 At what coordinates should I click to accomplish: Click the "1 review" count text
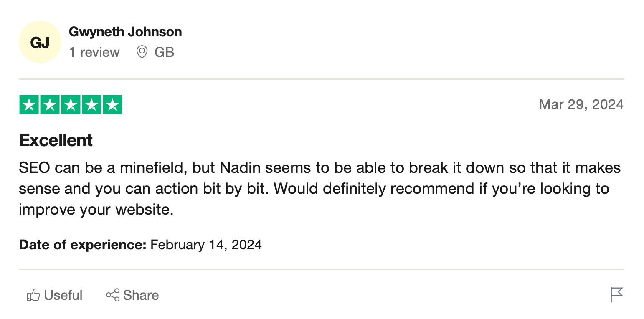coord(94,52)
